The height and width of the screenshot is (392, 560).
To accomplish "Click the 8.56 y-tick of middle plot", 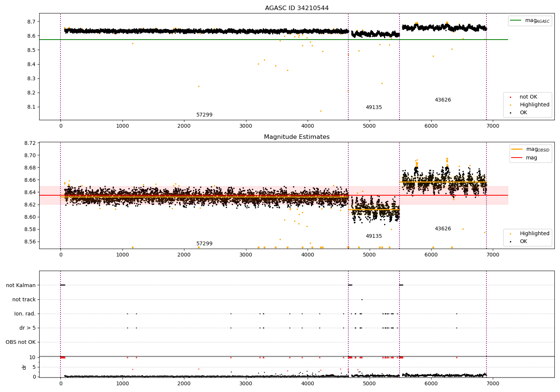I will click(x=29, y=242).
